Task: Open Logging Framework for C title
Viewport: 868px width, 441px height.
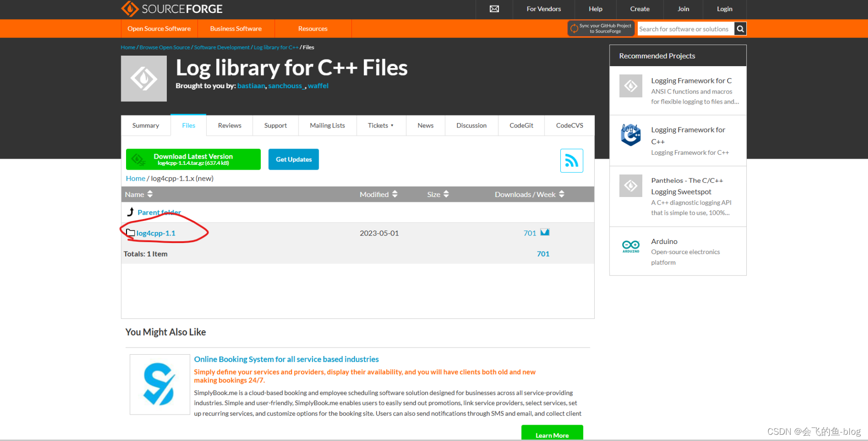Action: [691, 81]
